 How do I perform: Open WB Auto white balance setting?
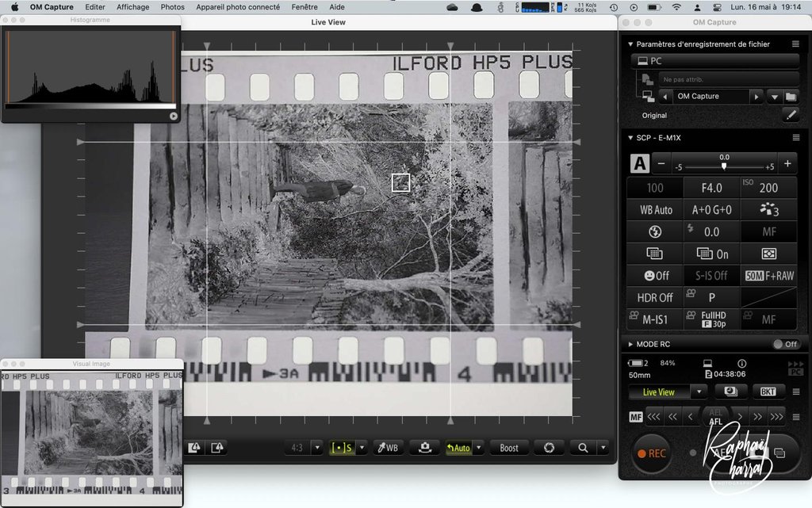click(x=656, y=210)
